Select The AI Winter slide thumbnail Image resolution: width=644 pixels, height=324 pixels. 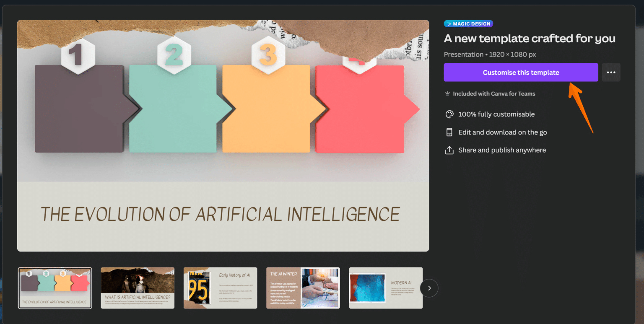[303, 288]
